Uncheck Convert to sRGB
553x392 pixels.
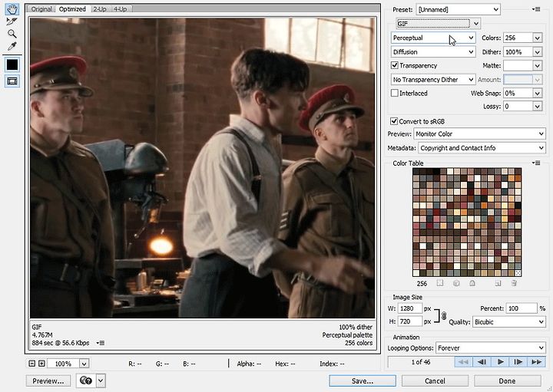[394, 121]
